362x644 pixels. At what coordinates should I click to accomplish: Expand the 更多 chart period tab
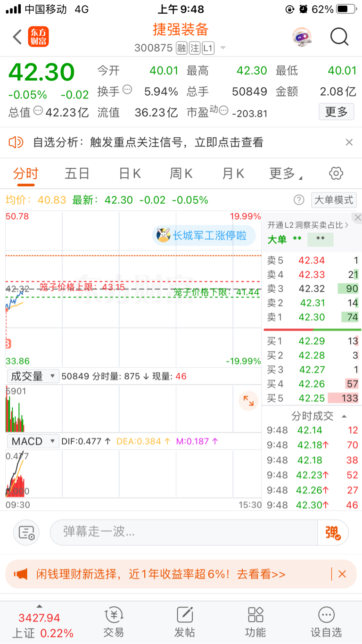tap(286, 173)
